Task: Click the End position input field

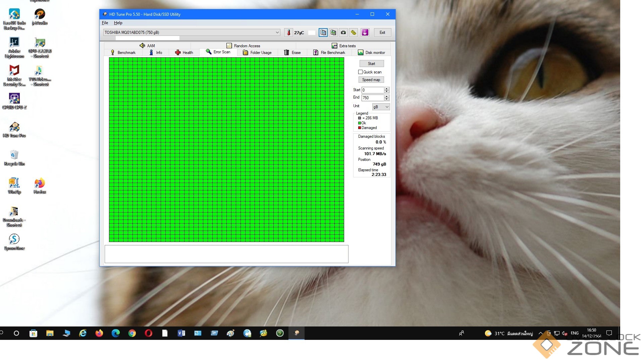Action: click(x=373, y=98)
